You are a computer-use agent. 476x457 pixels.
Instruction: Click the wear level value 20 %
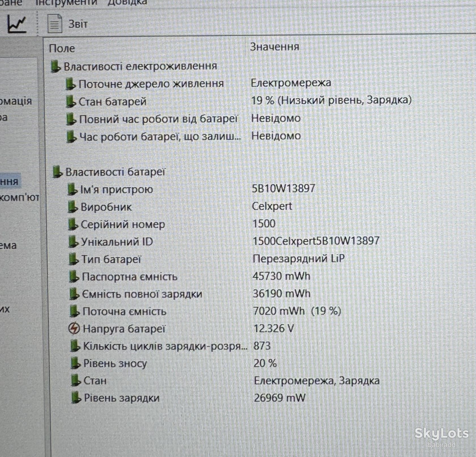(x=265, y=363)
